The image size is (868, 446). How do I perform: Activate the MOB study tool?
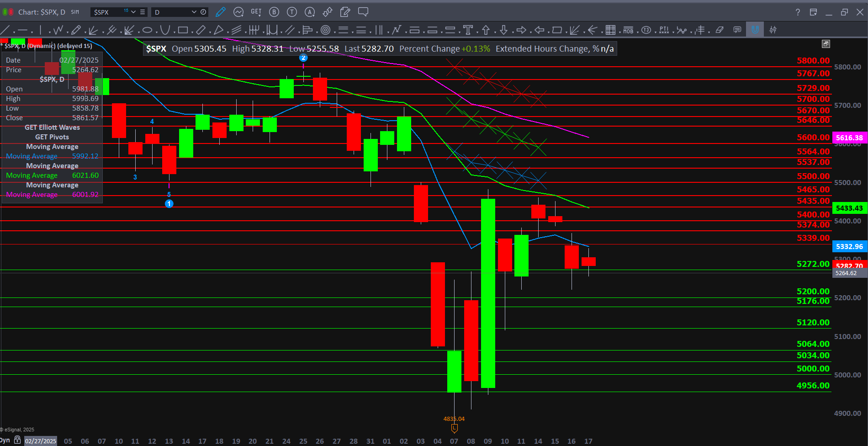click(628, 30)
